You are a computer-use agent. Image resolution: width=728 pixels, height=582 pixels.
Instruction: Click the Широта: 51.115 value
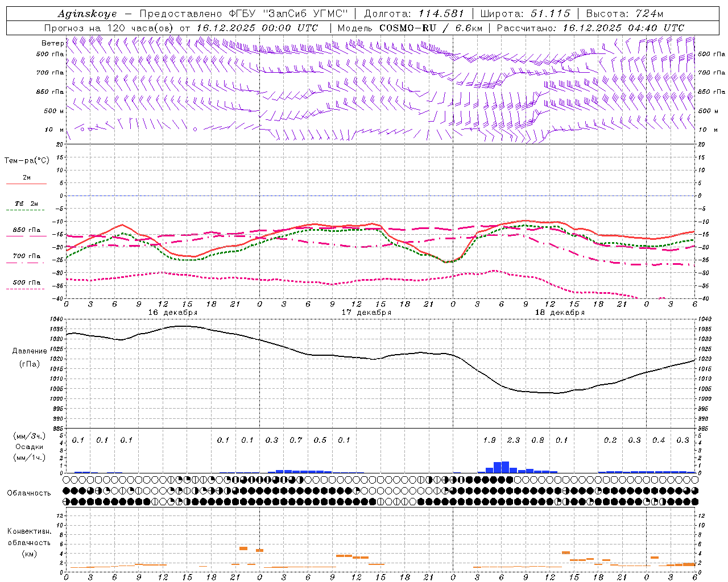pyautogui.click(x=525, y=14)
